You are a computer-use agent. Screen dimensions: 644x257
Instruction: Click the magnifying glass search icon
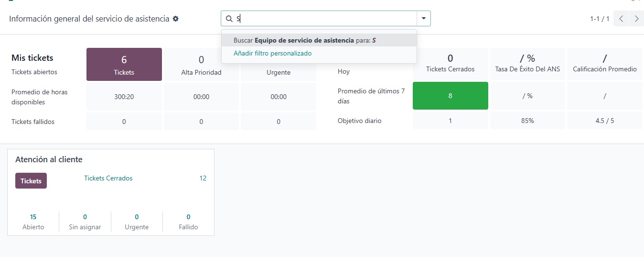[229, 19]
